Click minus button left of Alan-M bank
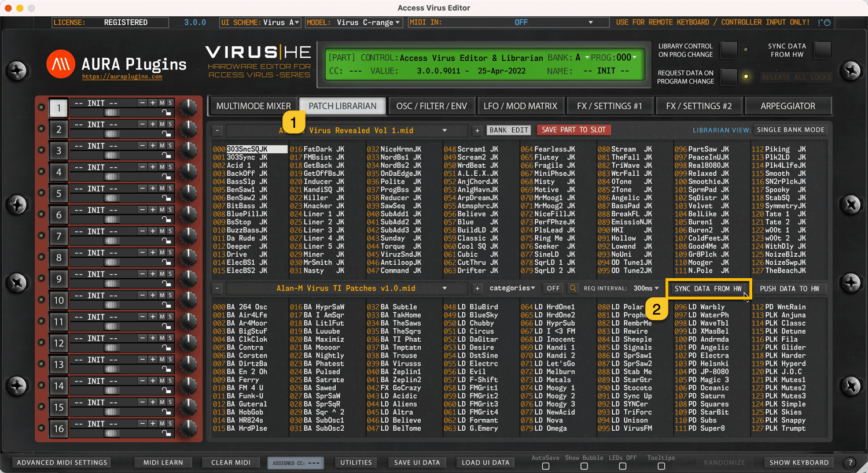 coord(217,288)
